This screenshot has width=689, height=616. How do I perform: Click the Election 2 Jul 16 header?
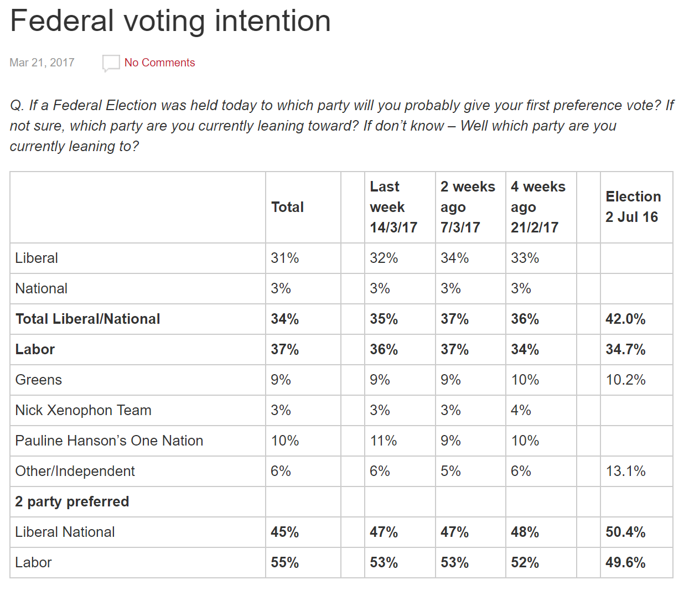coord(633,206)
